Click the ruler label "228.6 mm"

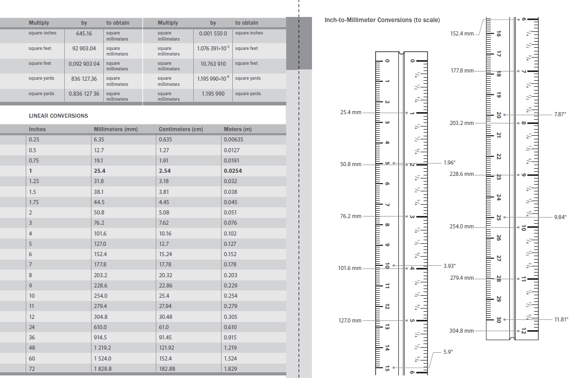pyautogui.click(x=462, y=174)
